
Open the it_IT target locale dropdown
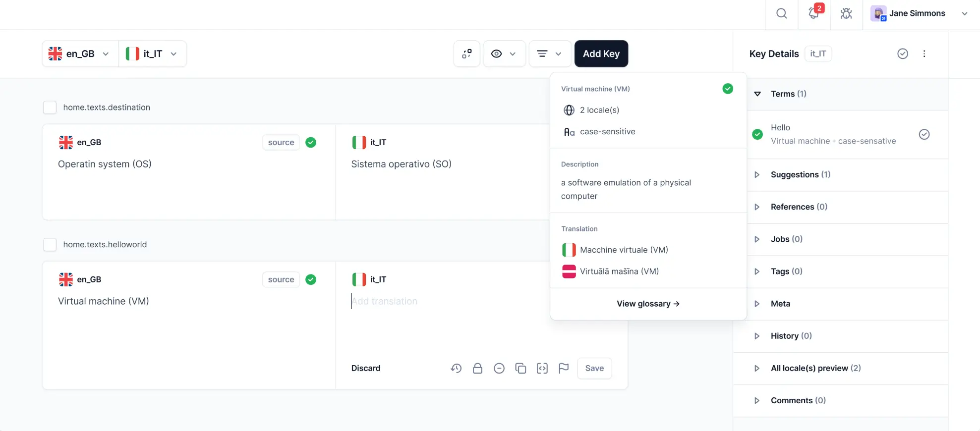coord(152,54)
